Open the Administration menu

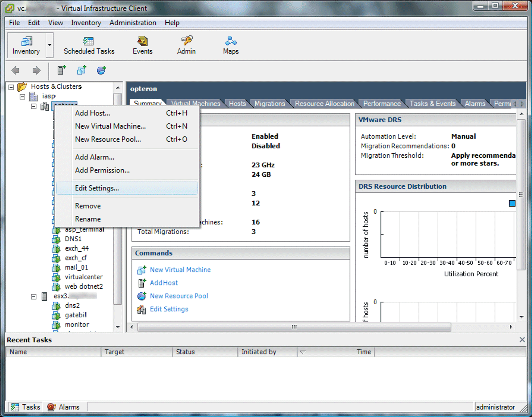[x=133, y=23]
